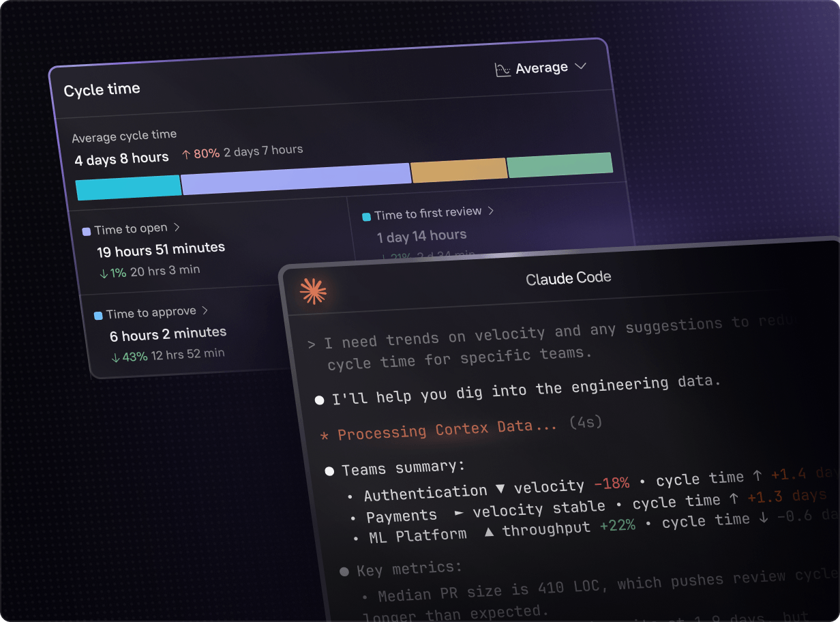840x622 pixels.
Task: Expand Time to first review chevron
Action: [491, 211]
